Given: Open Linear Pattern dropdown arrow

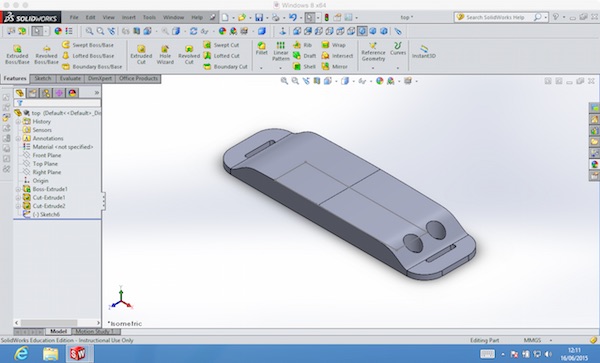Looking at the screenshot, I should point(280,68).
